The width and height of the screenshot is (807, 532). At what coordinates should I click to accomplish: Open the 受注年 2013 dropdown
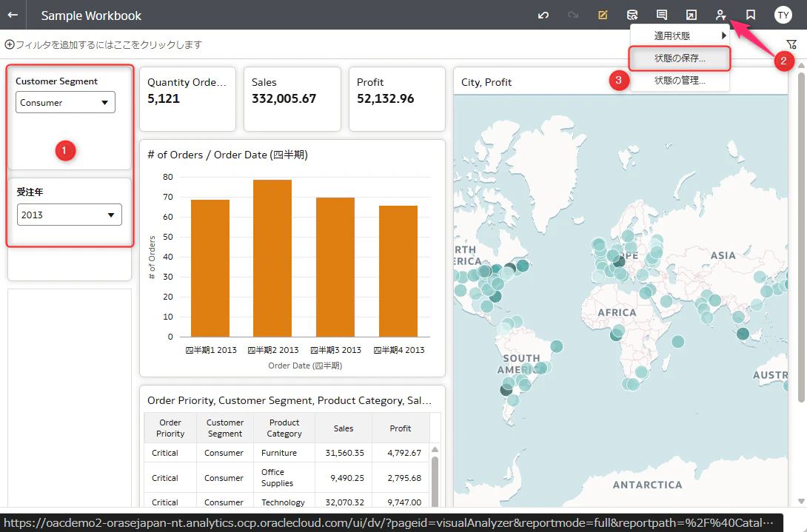click(x=70, y=215)
